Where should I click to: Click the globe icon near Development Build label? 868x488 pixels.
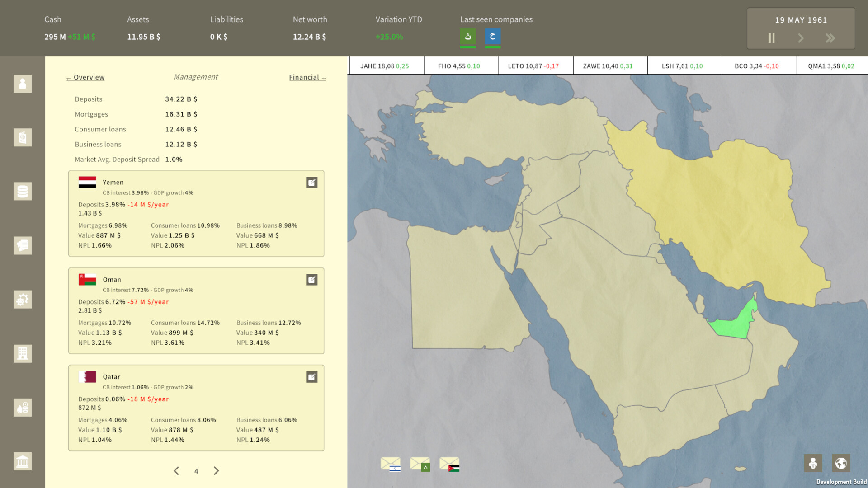(841, 463)
